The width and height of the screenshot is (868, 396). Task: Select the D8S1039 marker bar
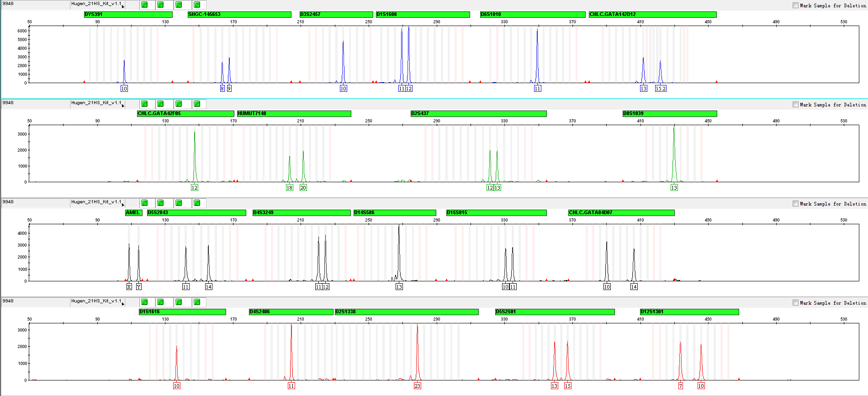tap(669, 114)
